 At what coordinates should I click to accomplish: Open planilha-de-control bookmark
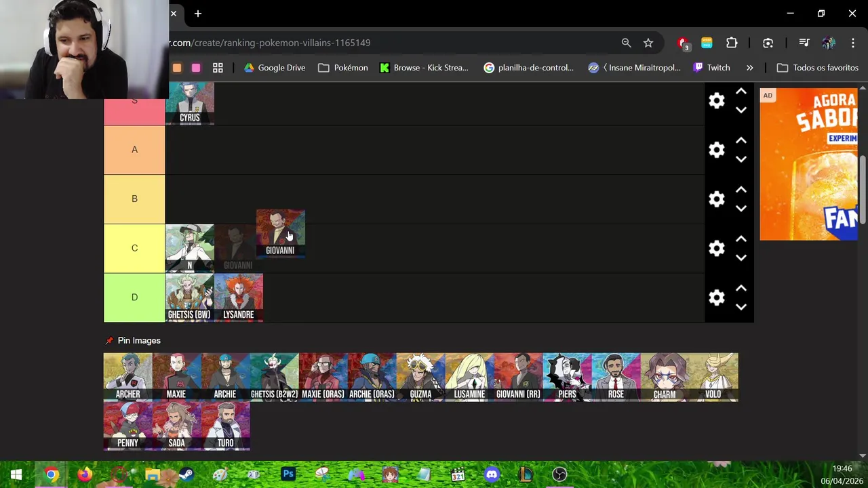pos(528,68)
